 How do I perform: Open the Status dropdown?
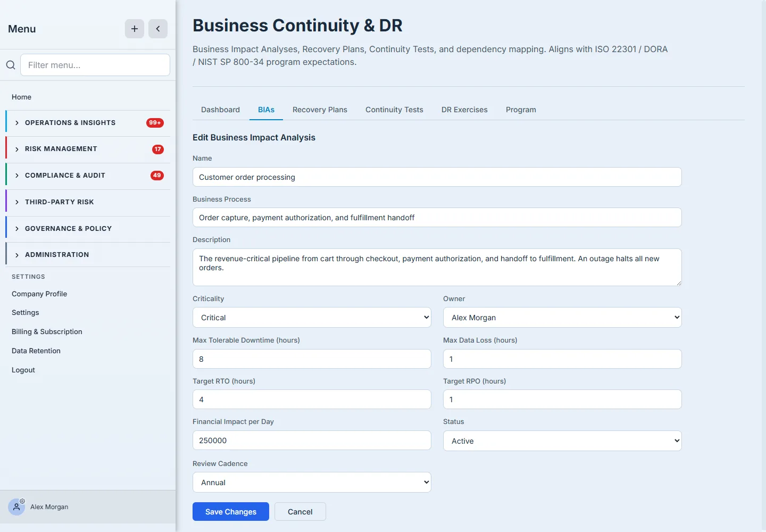562,441
